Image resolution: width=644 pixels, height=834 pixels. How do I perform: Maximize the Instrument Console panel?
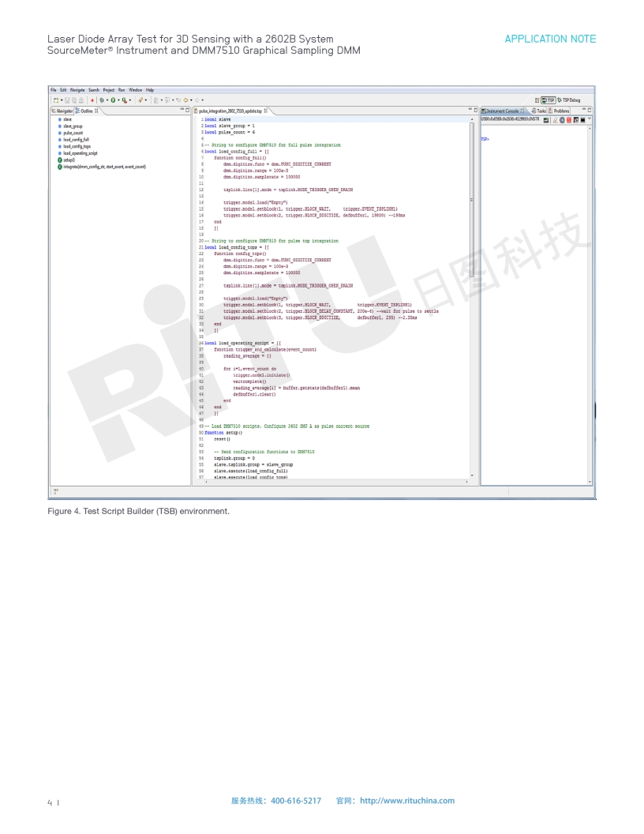[590, 110]
